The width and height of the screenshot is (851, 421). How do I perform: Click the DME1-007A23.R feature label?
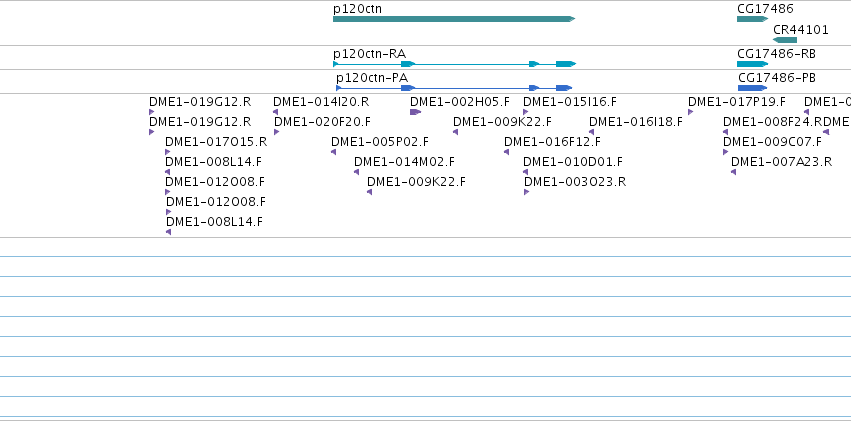[x=782, y=162]
